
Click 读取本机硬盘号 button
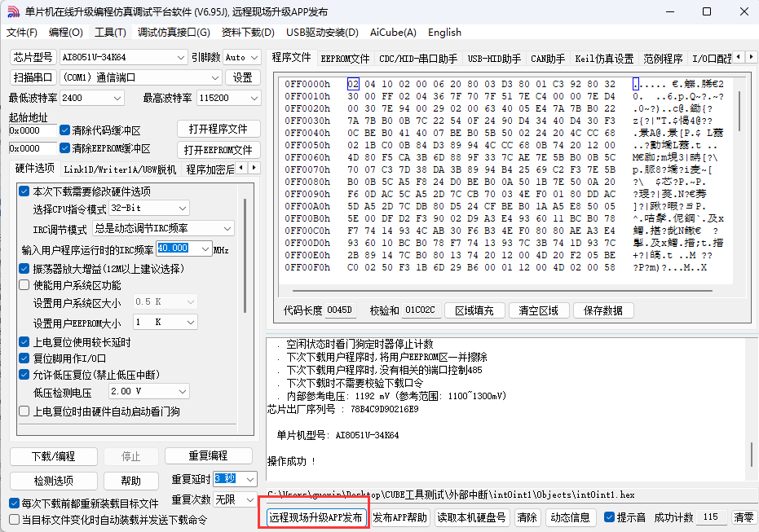(x=471, y=517)
